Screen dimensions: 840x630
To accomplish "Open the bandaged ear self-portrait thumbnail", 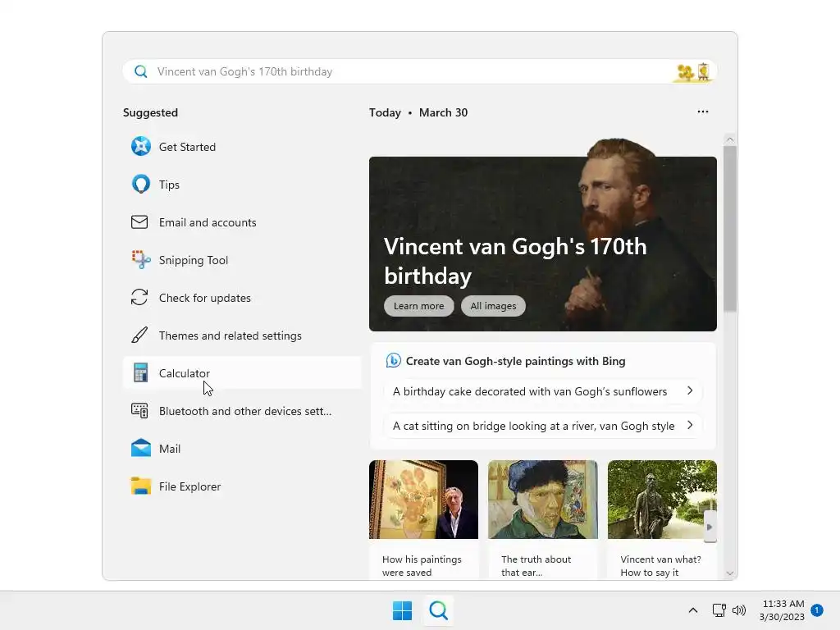I will pyautogui.click(x=543, y=500).
